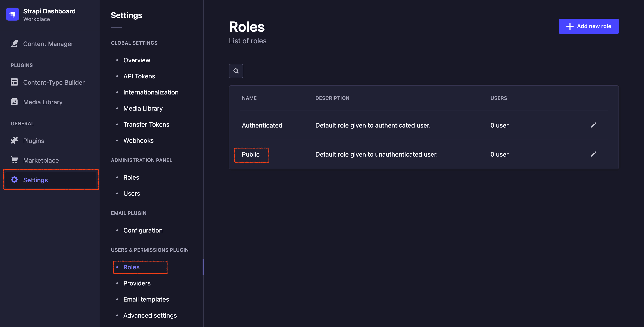
Task: Click the EMAIL PLUGIN section label
Action: pyautogui.click(x=129, y=213)
